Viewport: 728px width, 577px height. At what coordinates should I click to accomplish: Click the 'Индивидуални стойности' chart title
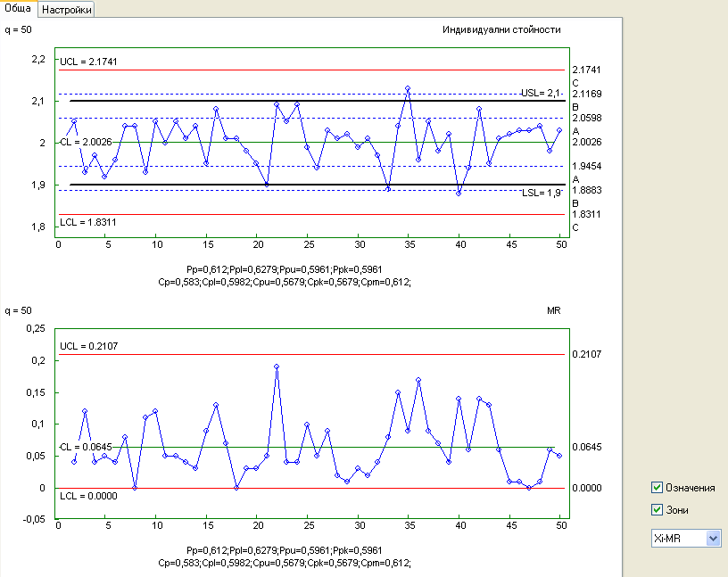click(501, 30)
